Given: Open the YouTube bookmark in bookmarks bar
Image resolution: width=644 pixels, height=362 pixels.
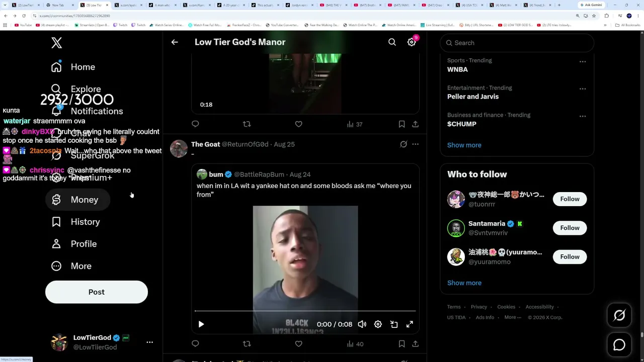Looking at the screenshot, I should 23,25.
